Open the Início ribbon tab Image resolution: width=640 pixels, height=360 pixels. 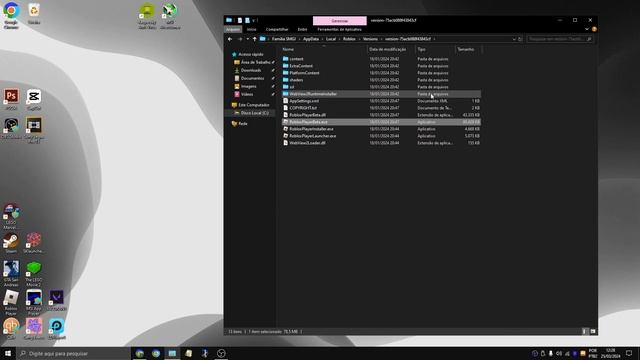click(251, 29)
